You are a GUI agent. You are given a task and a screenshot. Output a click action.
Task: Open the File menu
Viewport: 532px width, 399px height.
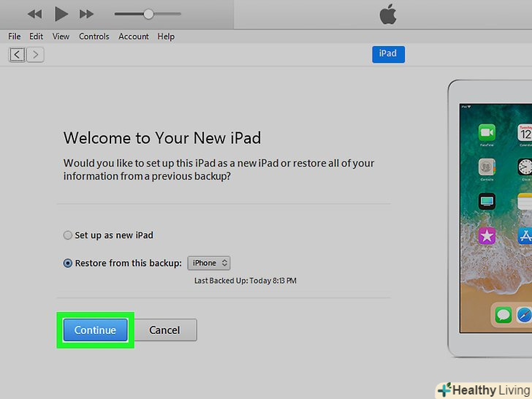click(x=15, y=37)
